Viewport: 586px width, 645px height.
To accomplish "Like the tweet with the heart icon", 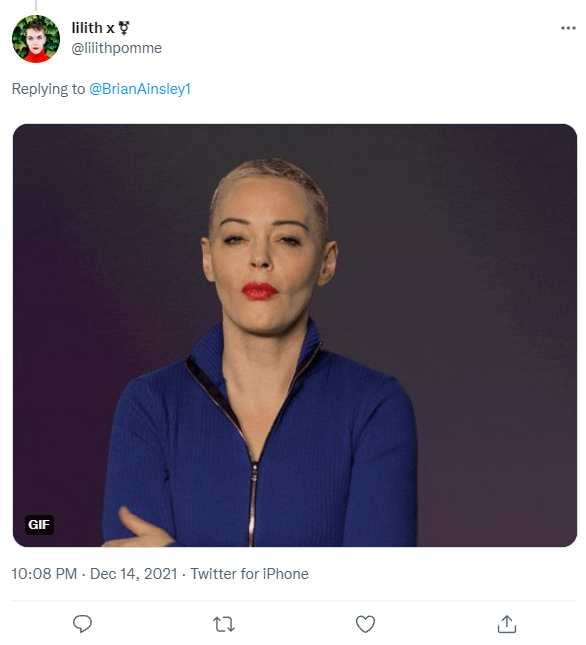I will point(365,624).
